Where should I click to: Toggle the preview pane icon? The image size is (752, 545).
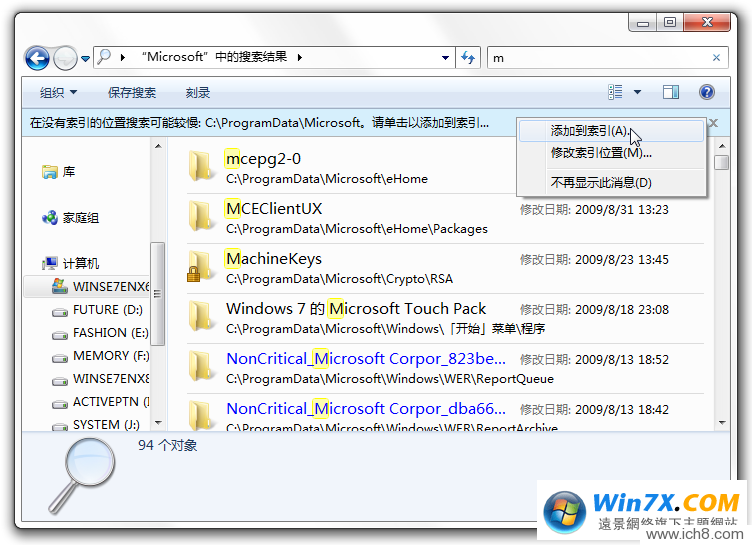pyautogui.click(x=670, y=92)
